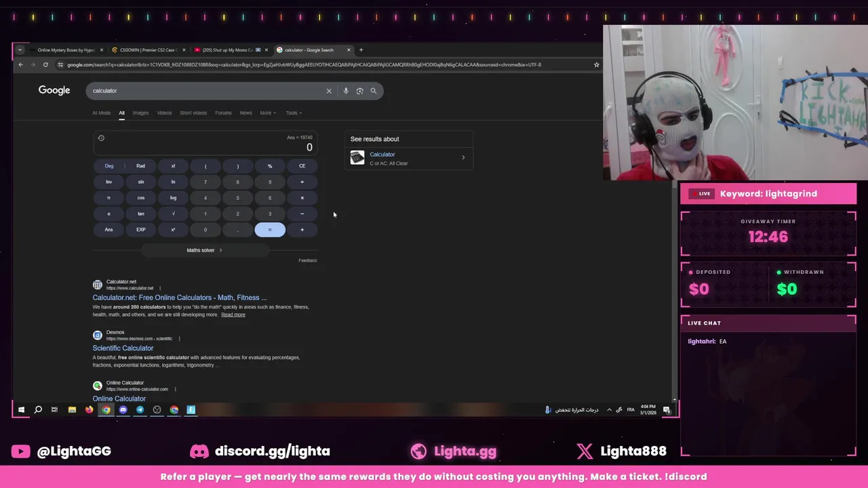The image size is (868, 488).
Task: Expand the More search filters dropdown
Action: (268, 113)
